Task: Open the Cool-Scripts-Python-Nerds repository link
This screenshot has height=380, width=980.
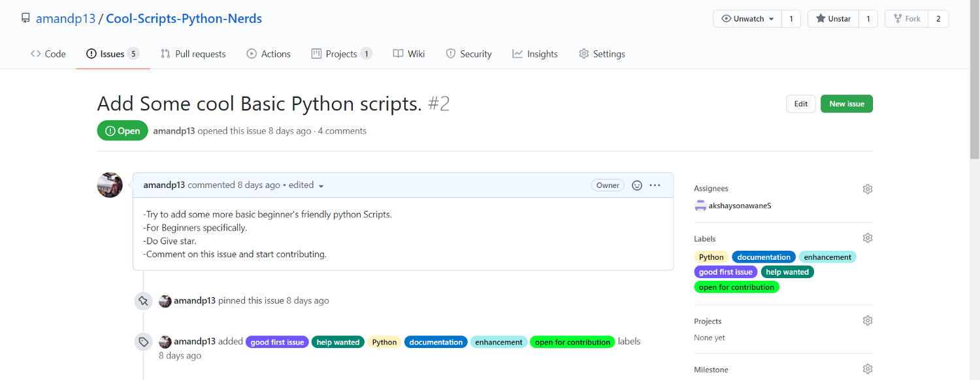Action: pos(184,18)
